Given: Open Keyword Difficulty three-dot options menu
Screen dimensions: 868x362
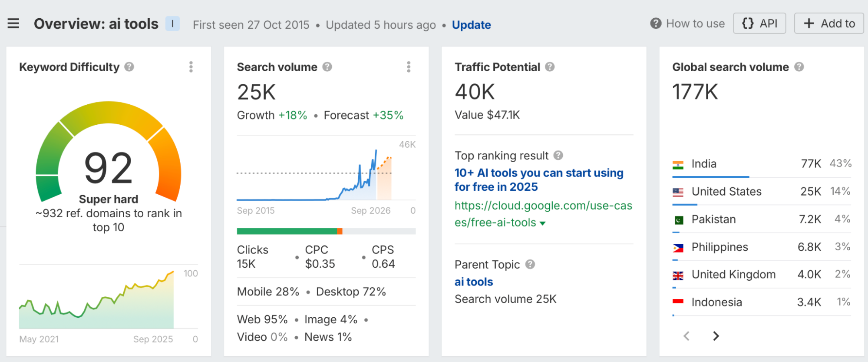Looking at the screenshot, I should (x=191, y=67).
